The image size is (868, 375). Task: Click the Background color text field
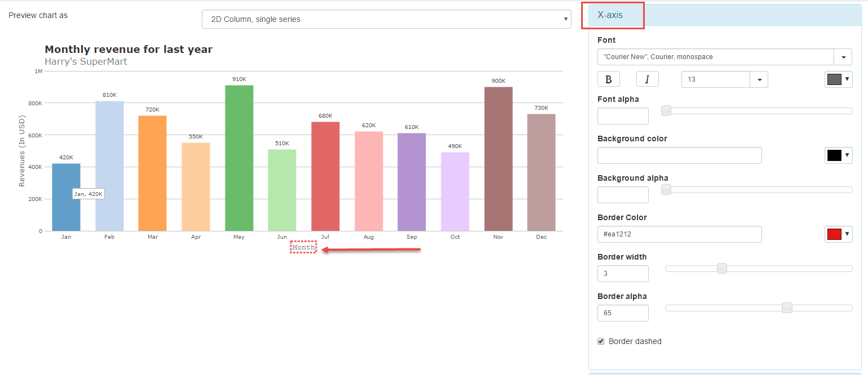point(679,155)
